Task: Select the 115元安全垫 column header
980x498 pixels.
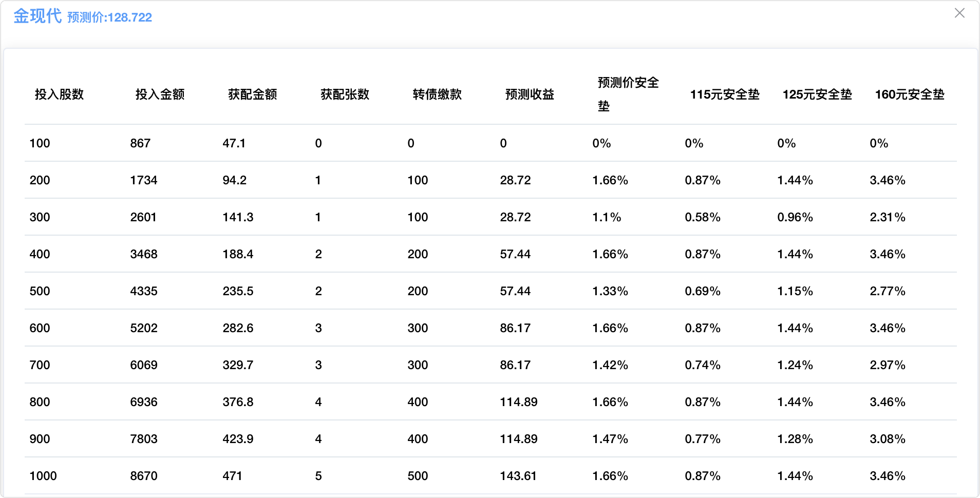Action: point(724,94)
